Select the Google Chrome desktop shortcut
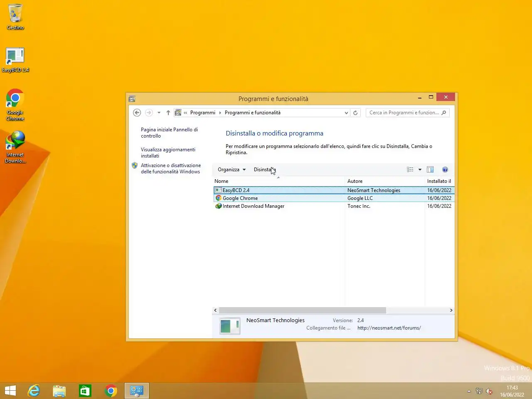The image size is (532, 399). (15, 105)
